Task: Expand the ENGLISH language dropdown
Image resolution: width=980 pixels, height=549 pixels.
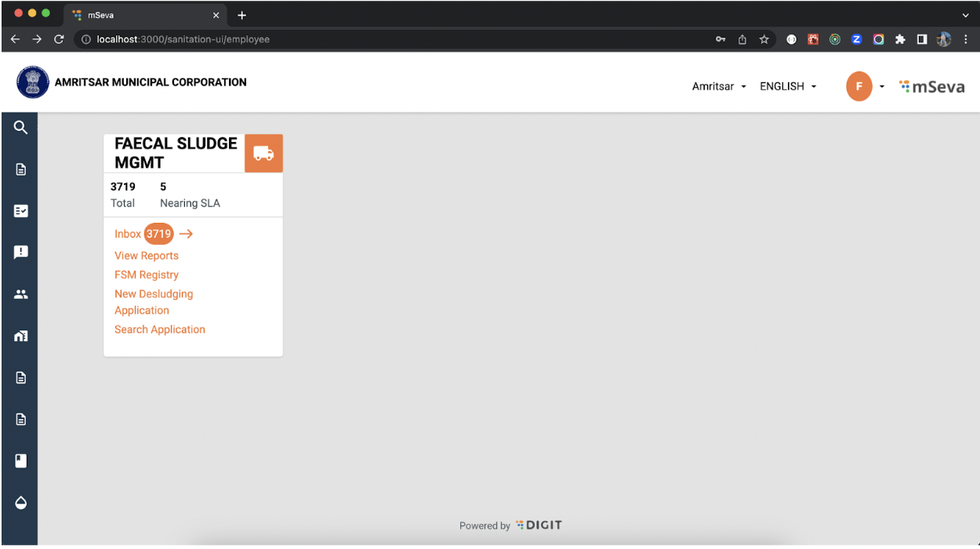Action: coord(788,87)
